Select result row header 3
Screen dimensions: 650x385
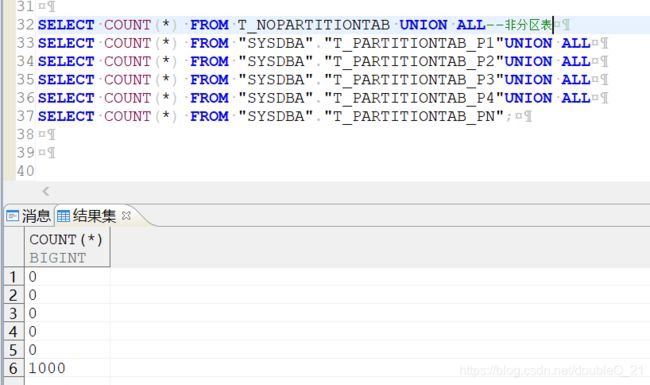(x=13, y=313)
